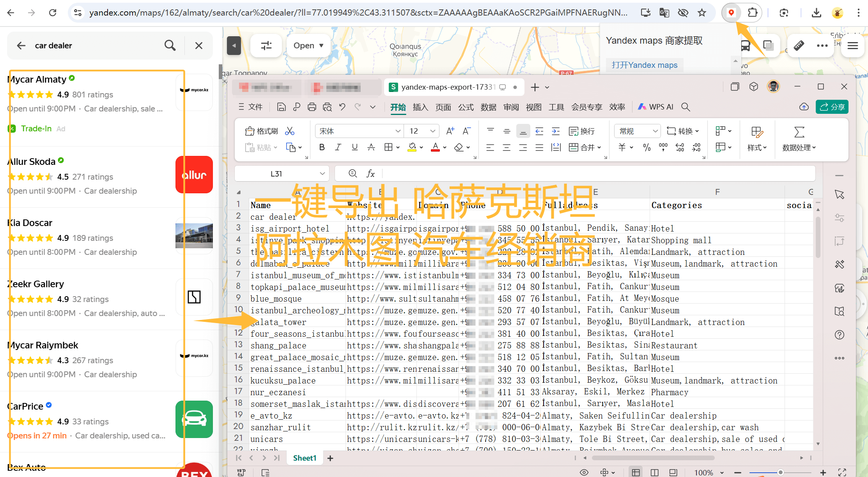
Task: Open the browser extensions puzzle icon
Action: (753, 13)
